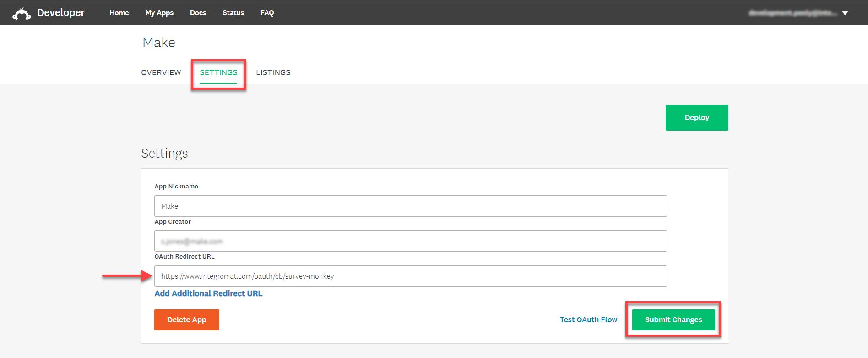Open the FAQ navigation item

(267, 13)
